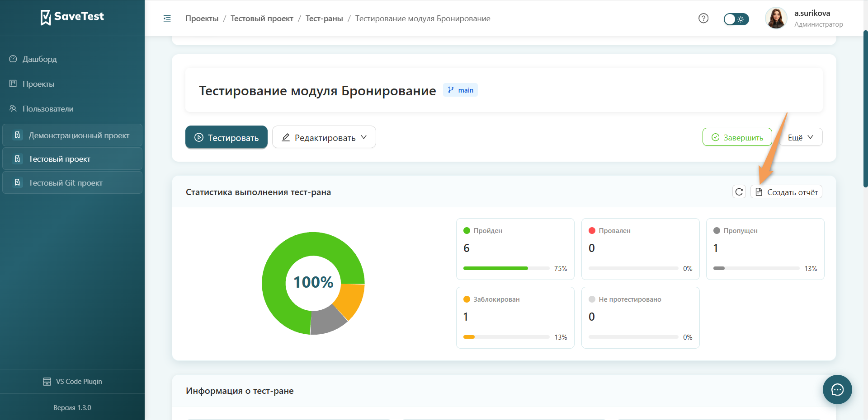Image resolution: width=868 pixels, height=420 pixels.
Task: Click the page vertical scrollbar
Action: (x=865, y=108)
